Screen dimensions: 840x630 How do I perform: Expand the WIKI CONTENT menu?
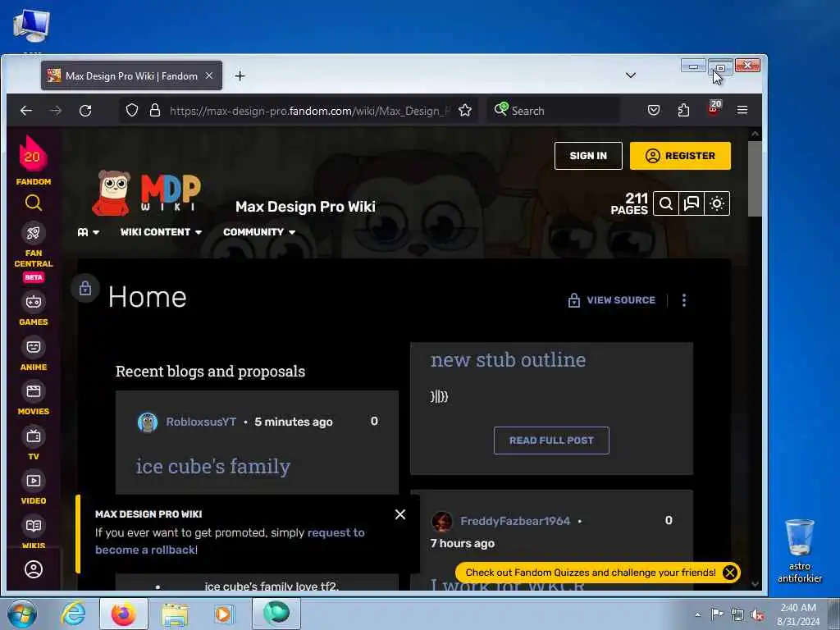(161, 232)
